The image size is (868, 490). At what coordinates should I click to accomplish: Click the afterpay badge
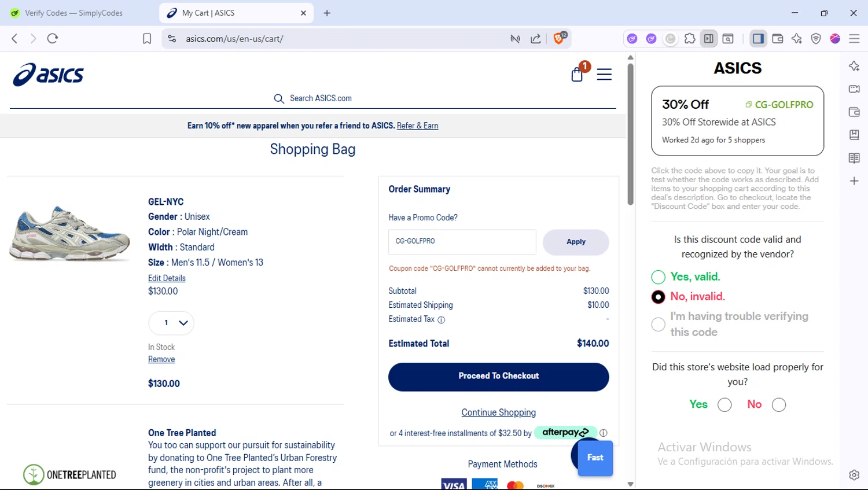coord(565,432)
